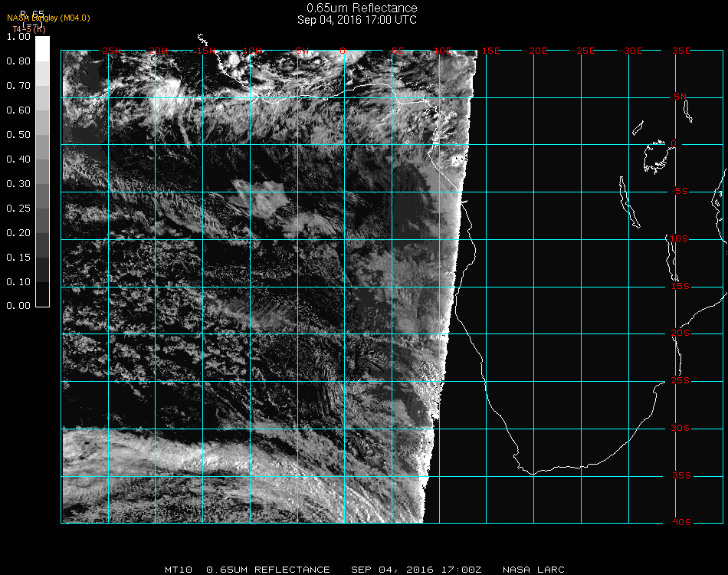This screenshot has width=728, height=575.
Task: Select the 0.50 color bar value
Action: point(18,135)
